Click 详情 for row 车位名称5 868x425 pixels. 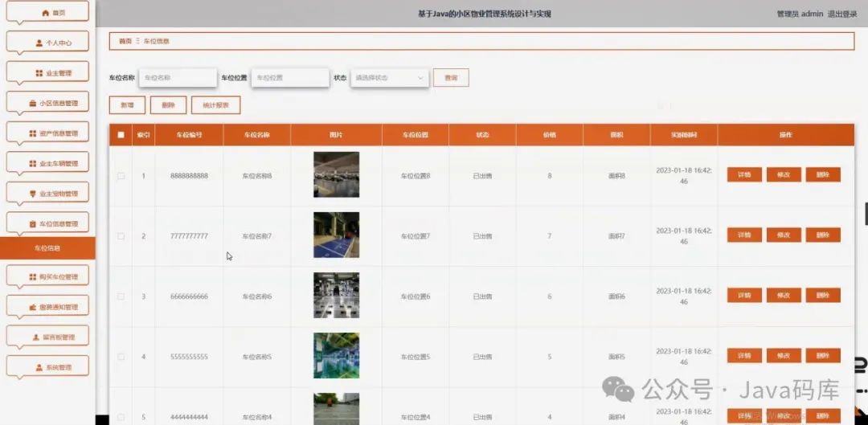[x=744, y=356]
